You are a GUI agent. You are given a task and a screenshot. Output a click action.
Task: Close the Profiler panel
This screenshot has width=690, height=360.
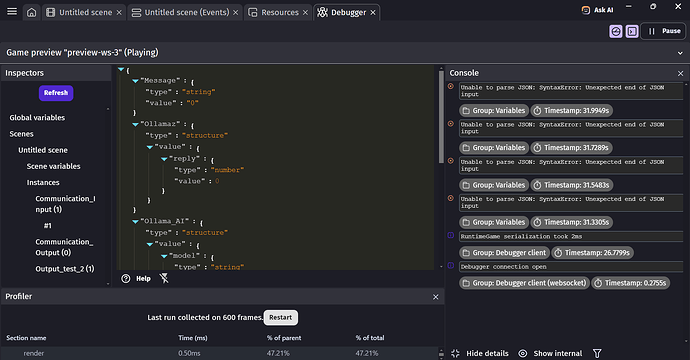coord(436,297)
